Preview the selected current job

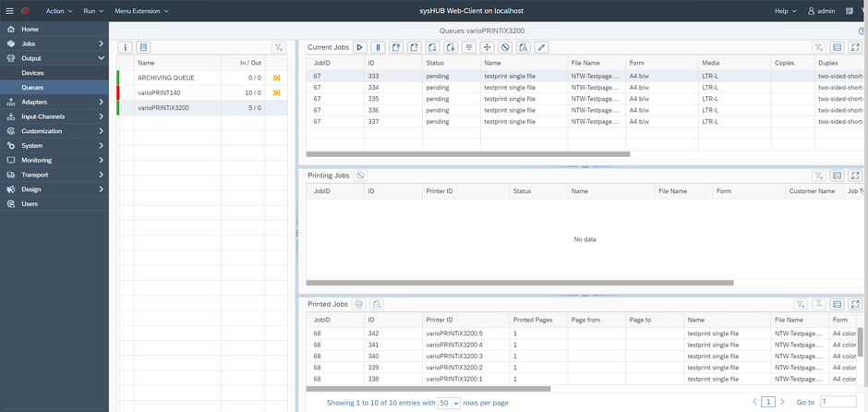pyautogui.click(x=524, y=48)
